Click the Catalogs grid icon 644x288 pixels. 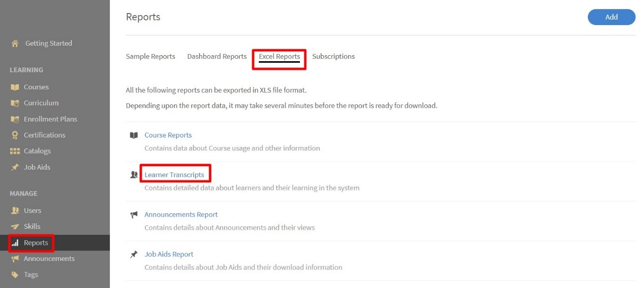(15, 152)
